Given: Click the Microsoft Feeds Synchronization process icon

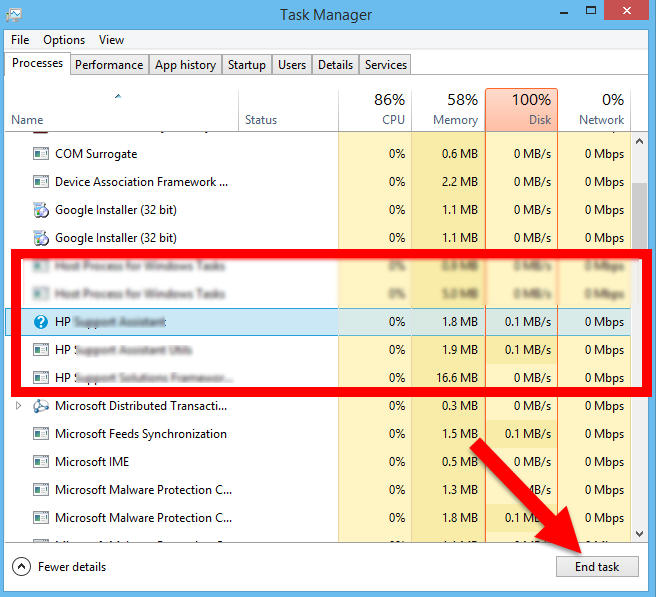Looking at the screenshot, I should (41, 434).
